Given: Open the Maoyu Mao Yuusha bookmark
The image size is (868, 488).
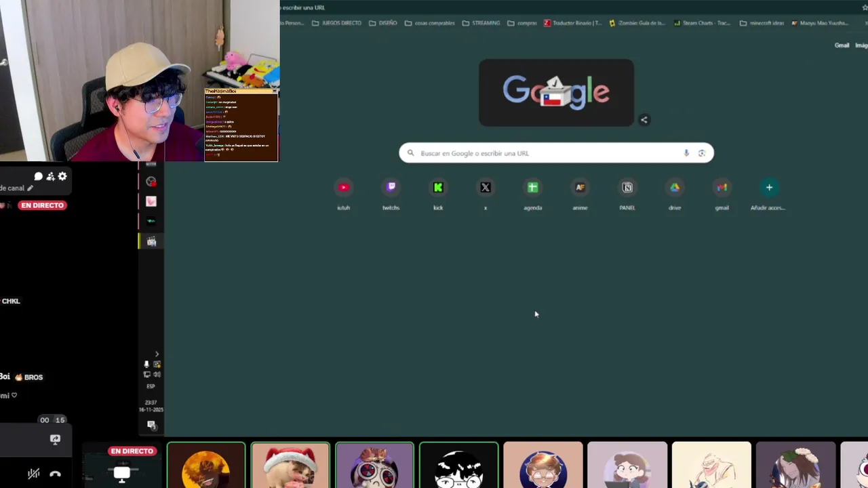Looking at the screenshot, I should click(x=819, y=23).
